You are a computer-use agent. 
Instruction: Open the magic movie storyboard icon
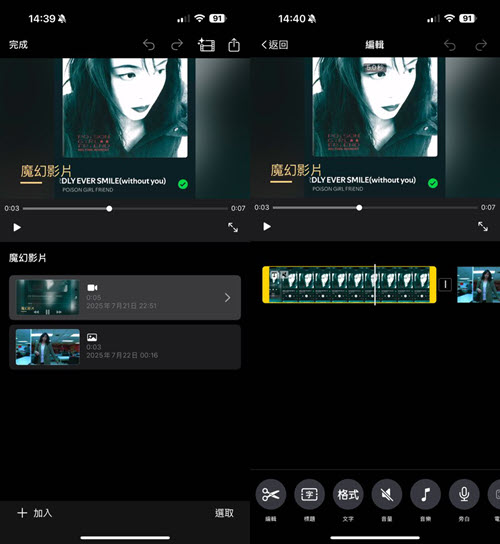206,45
